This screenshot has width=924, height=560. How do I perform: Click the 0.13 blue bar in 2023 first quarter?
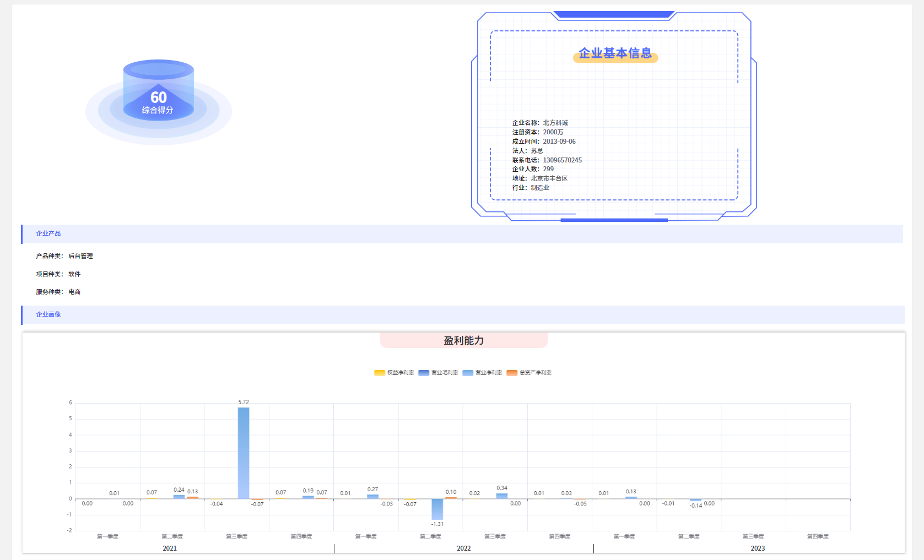[x=631, y=498]
